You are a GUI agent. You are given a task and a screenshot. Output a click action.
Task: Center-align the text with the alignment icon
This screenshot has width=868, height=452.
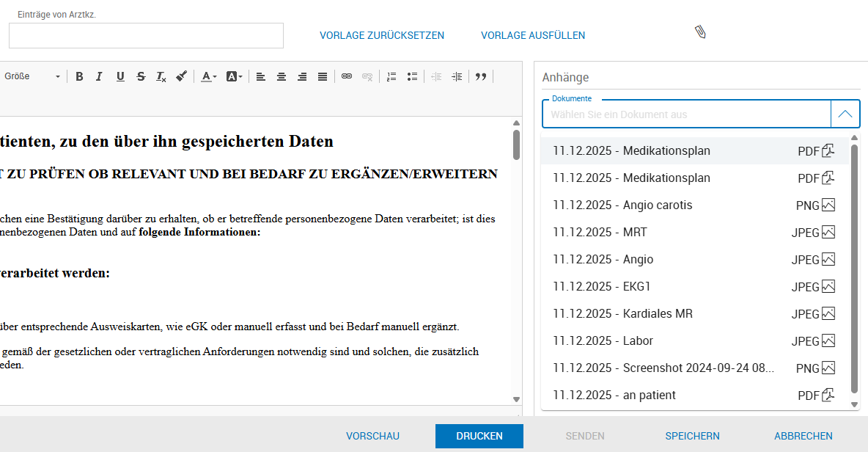point(282,76)
